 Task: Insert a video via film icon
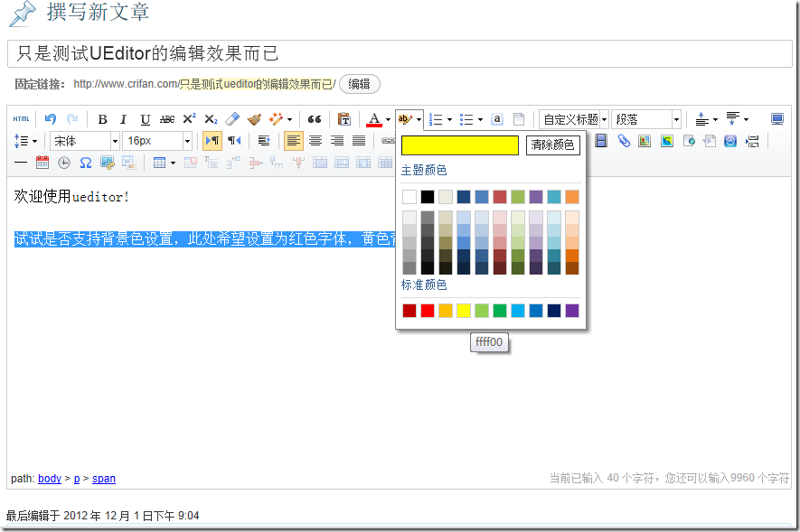(601, 141)
